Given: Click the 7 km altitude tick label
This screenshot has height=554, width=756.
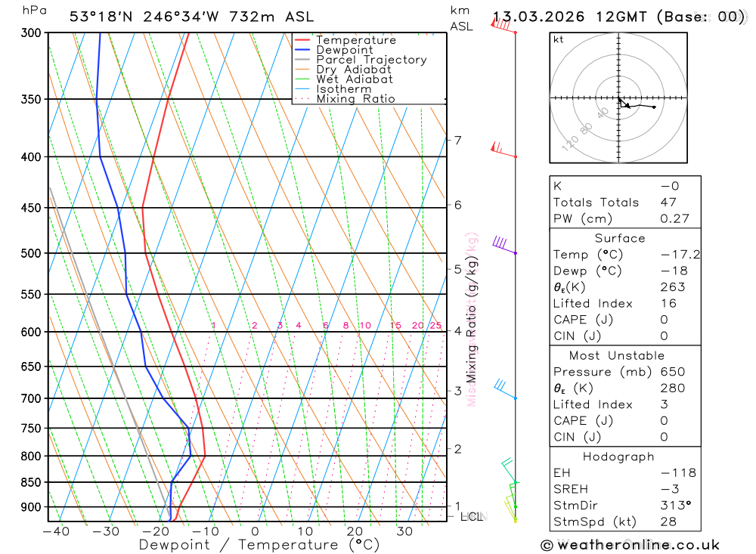Looking at the screenshot, I should (457, 141).
